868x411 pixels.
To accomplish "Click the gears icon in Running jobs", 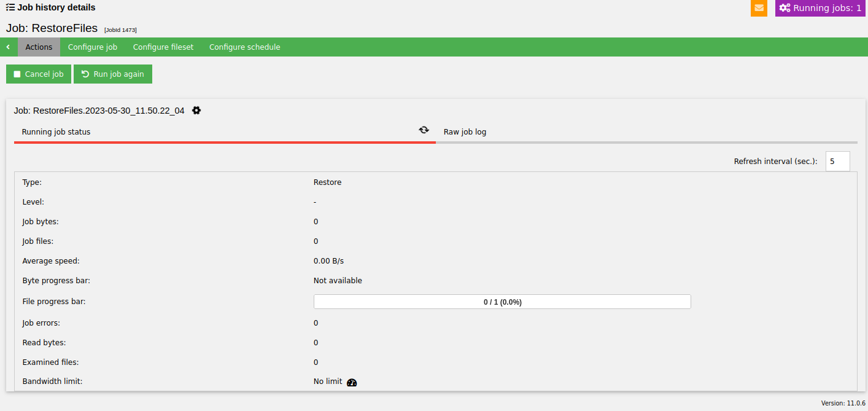I will (785, 8).
